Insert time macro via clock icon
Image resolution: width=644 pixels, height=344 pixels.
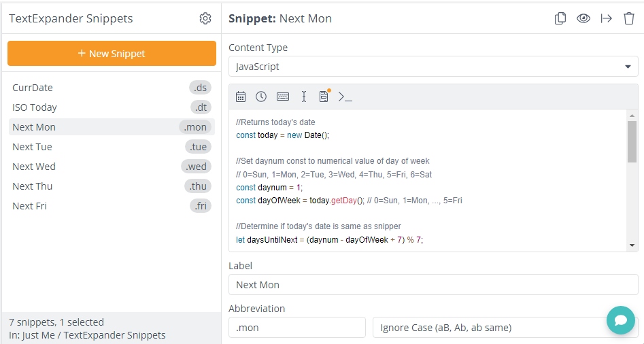[x=261, y=97]
